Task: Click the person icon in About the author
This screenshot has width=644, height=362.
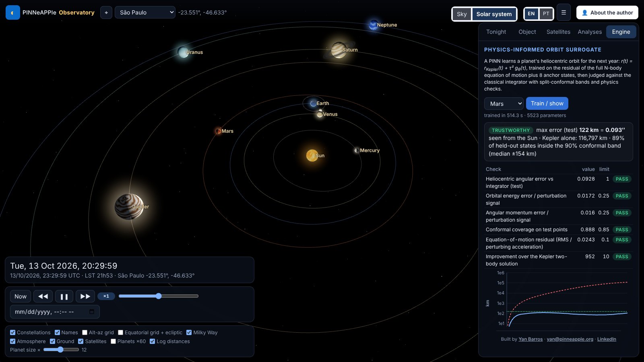Action: [585, 12]
